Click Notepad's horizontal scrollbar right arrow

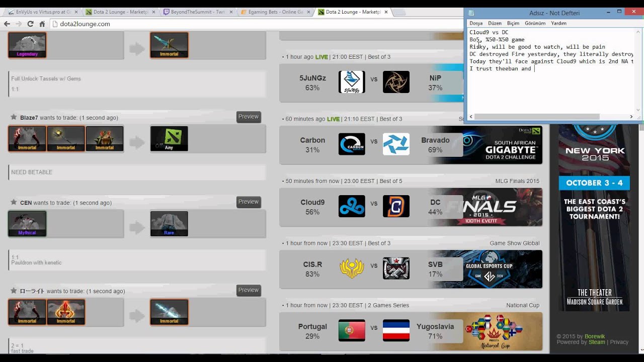coord(631,117)
